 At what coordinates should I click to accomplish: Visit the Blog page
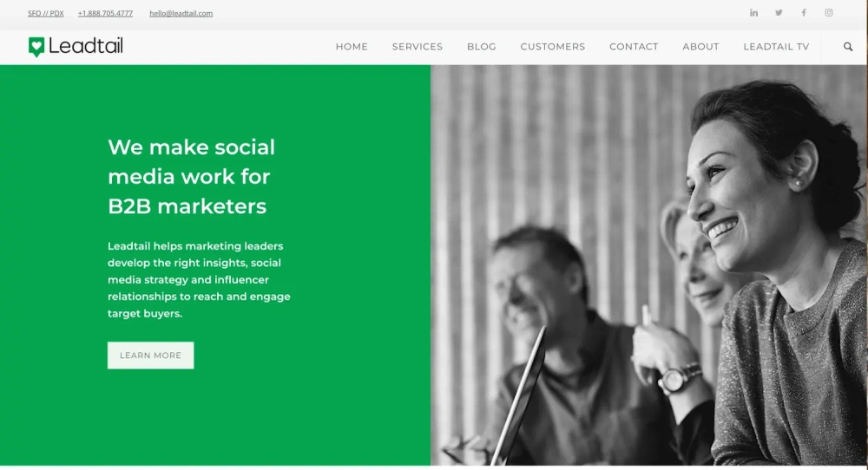coord(482,47)
